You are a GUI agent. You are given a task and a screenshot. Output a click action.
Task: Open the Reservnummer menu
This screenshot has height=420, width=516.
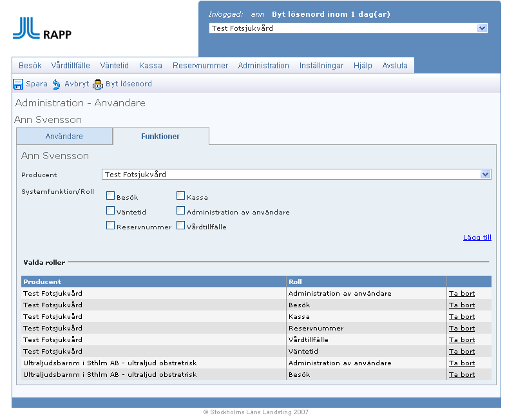click(200, 66)
